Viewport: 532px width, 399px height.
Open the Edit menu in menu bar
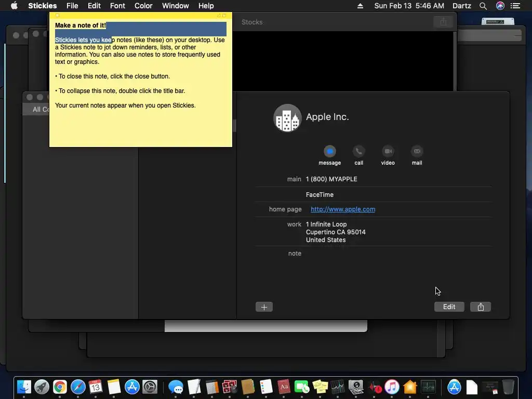pyautogui.click(x=95, y=6)
